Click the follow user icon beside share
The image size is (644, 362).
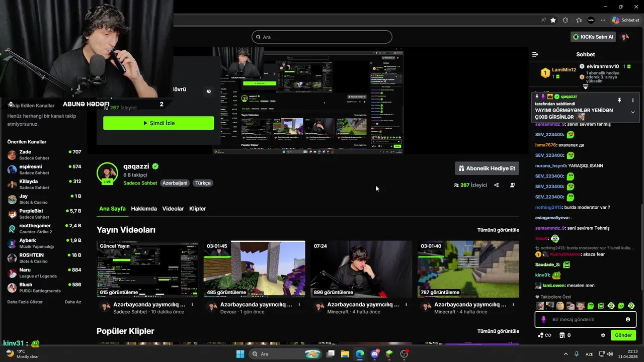pos(513,185)
